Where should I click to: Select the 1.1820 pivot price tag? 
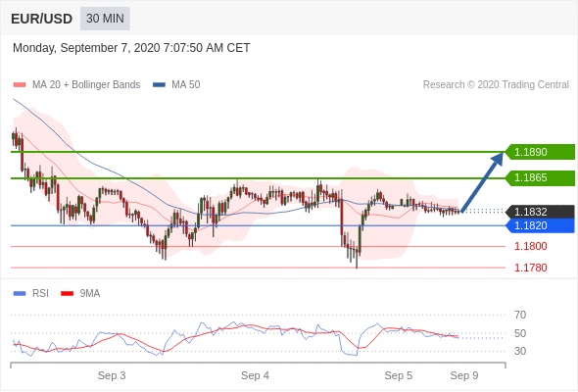(x=540, y=225)
